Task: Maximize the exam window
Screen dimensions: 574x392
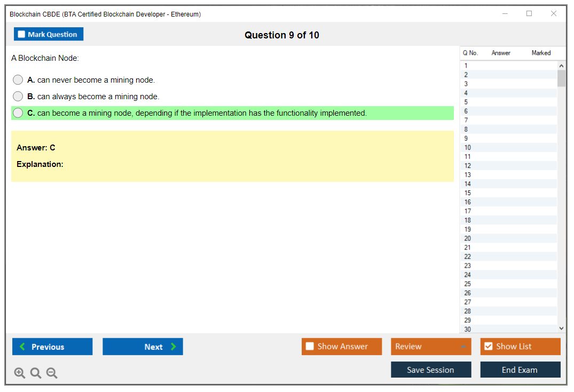Action: (529, 14)
